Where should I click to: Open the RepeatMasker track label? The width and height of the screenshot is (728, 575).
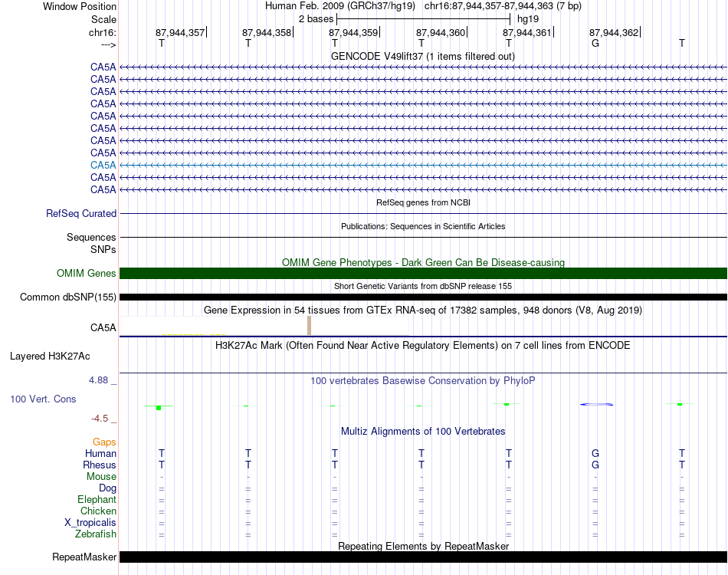(84, 557)
